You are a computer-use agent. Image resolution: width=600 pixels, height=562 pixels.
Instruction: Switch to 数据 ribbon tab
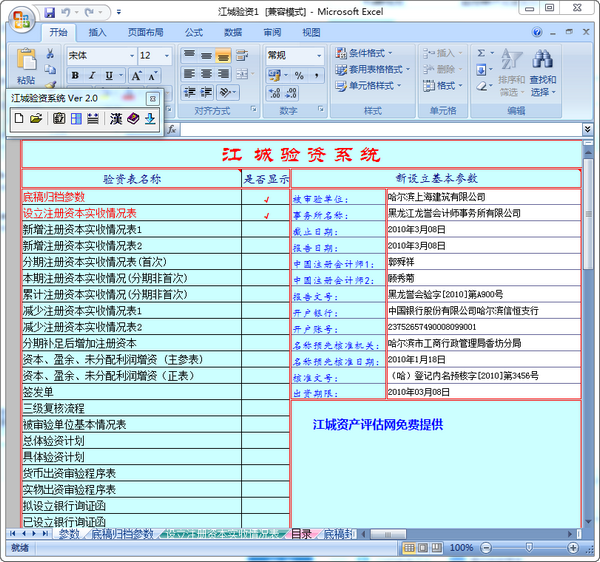233,33
